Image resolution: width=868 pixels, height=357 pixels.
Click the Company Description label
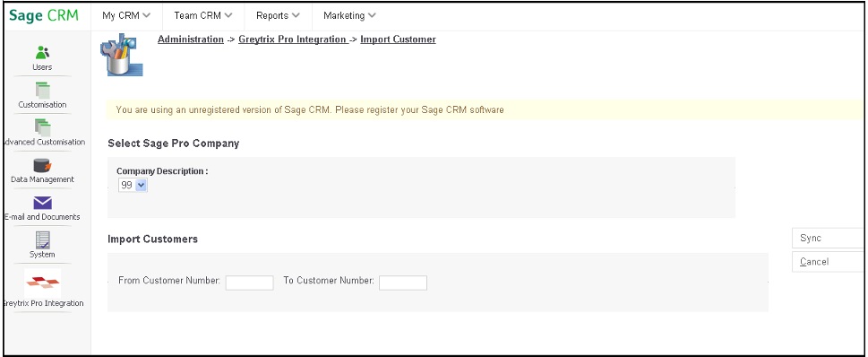(x=162, y=171)
